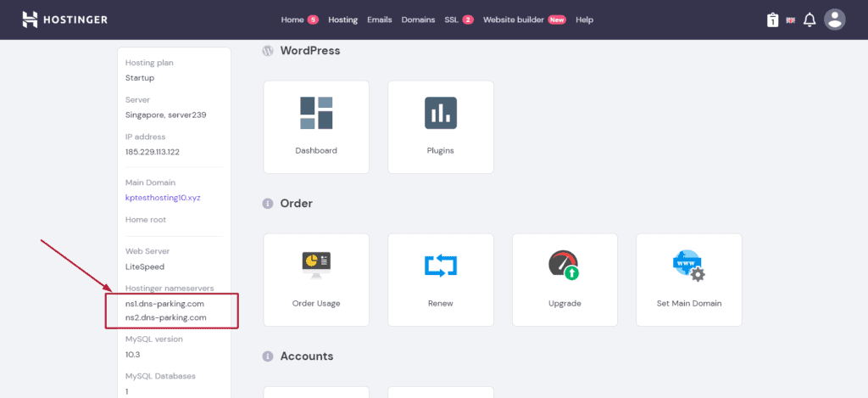The image size is (868, 398).
Task: Click the Hostinger logo icon
Action: click(x=30, y=20)
